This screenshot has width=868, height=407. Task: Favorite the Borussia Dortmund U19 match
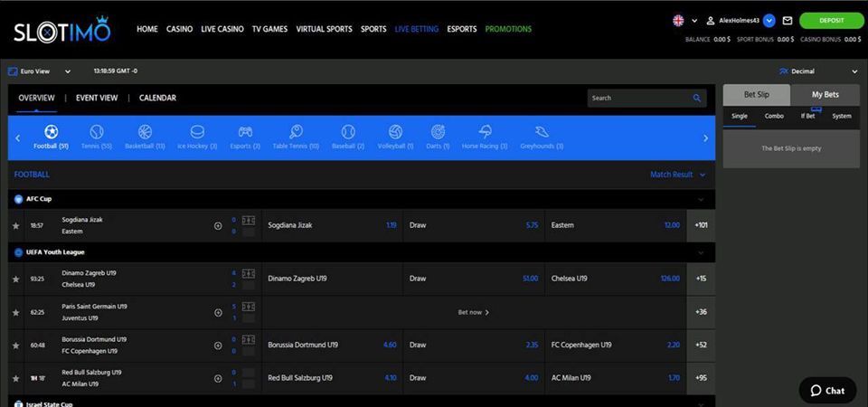[16, 345]
